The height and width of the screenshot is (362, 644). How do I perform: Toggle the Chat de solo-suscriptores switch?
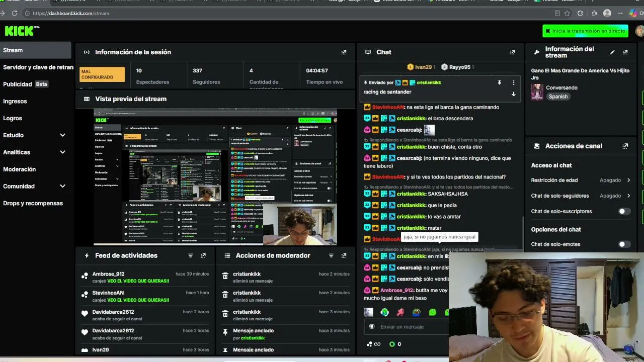624,212
